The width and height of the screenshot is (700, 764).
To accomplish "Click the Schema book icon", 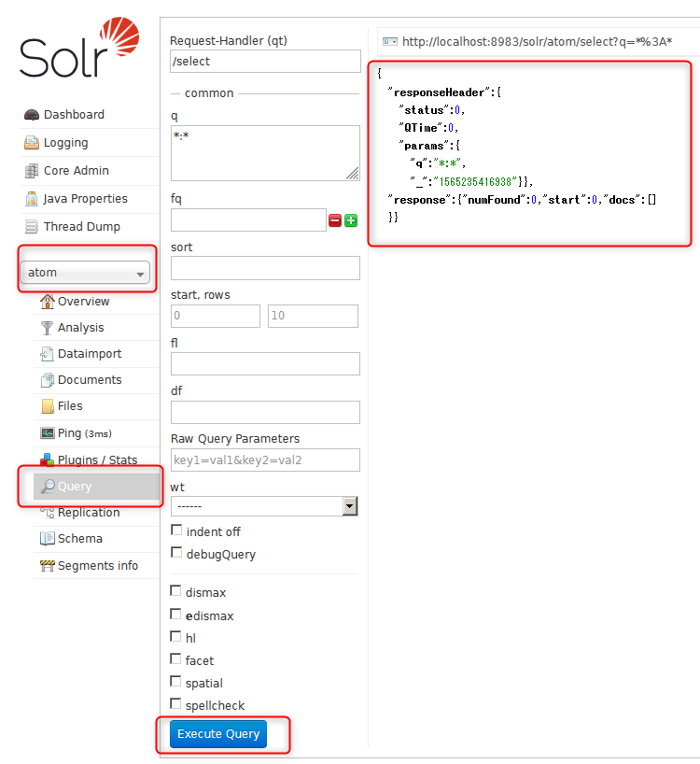I will point(48,539).
